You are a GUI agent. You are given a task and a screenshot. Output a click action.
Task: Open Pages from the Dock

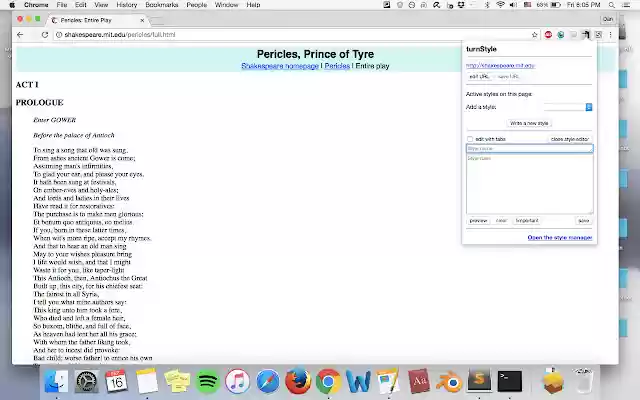pyautogui.click(x=388, y=381)
